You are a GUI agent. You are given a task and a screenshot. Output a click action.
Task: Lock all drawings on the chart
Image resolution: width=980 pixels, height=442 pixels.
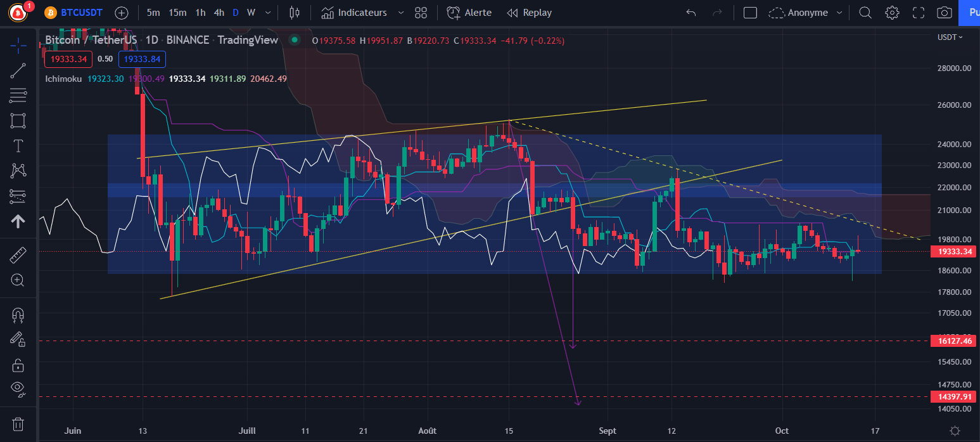(x=18, y=365)
